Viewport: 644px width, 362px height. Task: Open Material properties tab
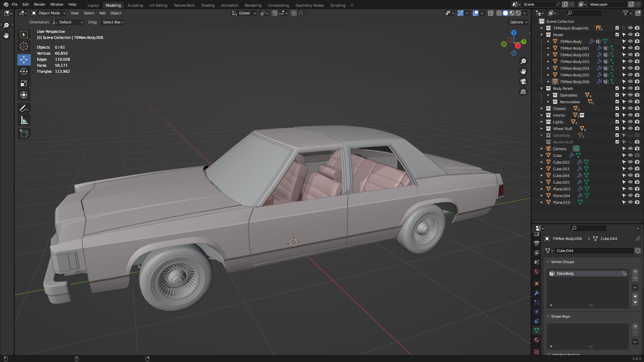tap(537, 340)
